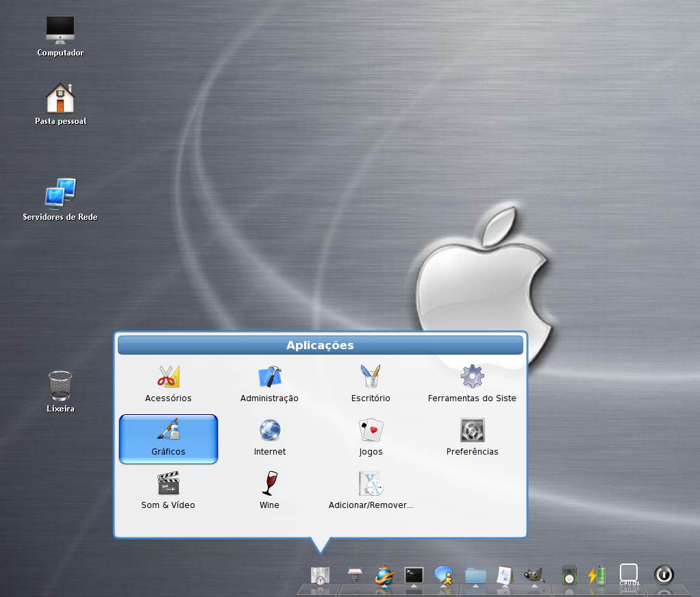Click the Administração label text
This screenshot has width=700, height=597.
pos(269,398)
